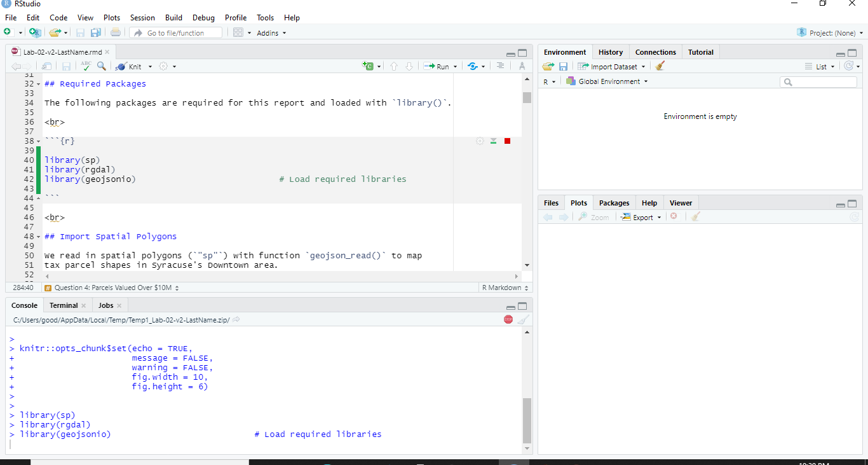
Task: Open the Session menu
Action: point(142,17)
